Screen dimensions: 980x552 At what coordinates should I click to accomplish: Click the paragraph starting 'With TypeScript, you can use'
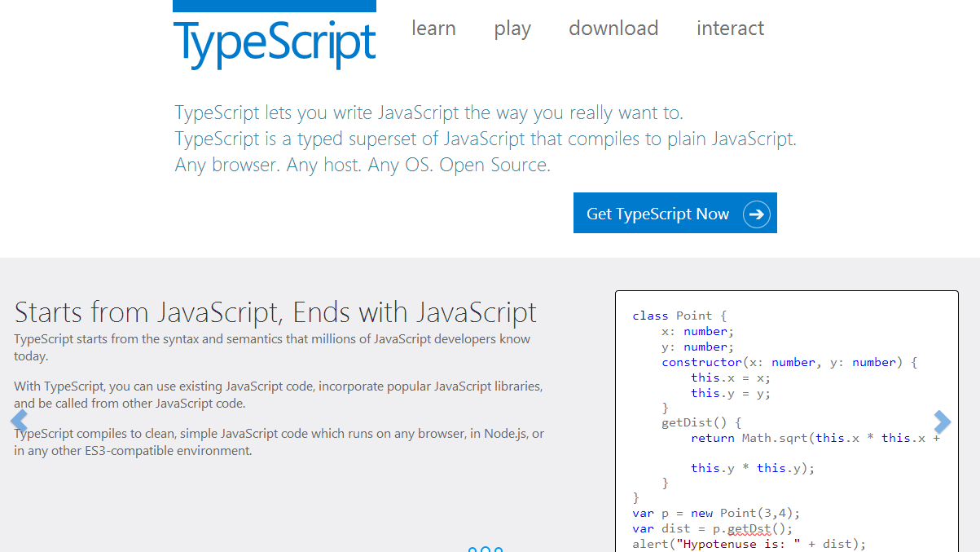click(x=278, y=395)
